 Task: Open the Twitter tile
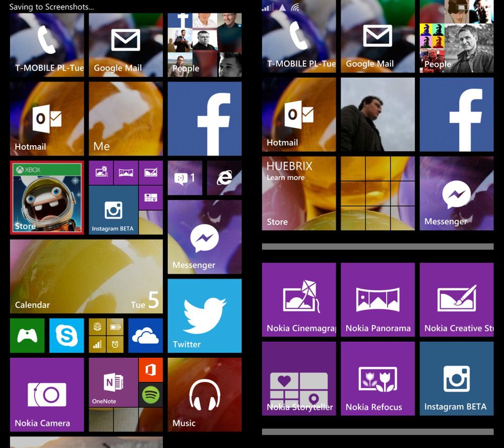point(204,315)
